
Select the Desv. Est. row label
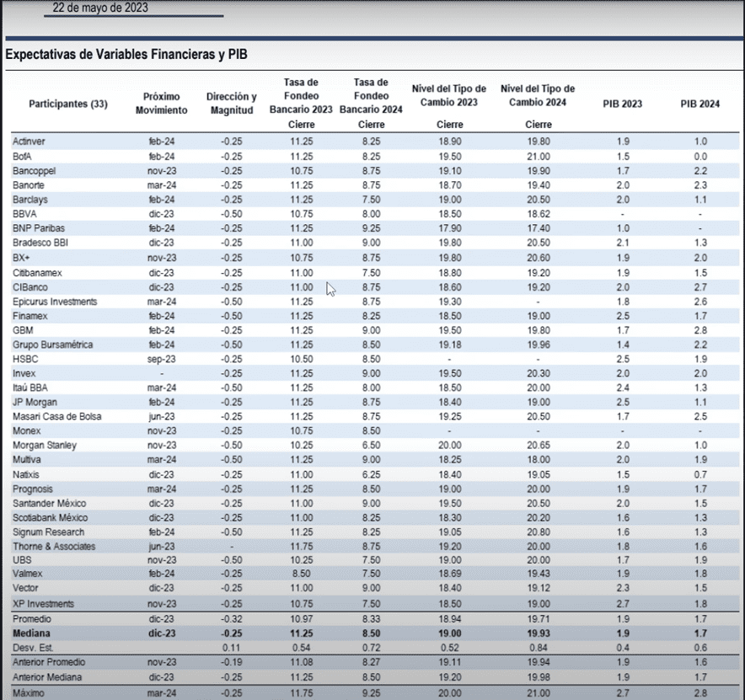(x=33, y=647)
